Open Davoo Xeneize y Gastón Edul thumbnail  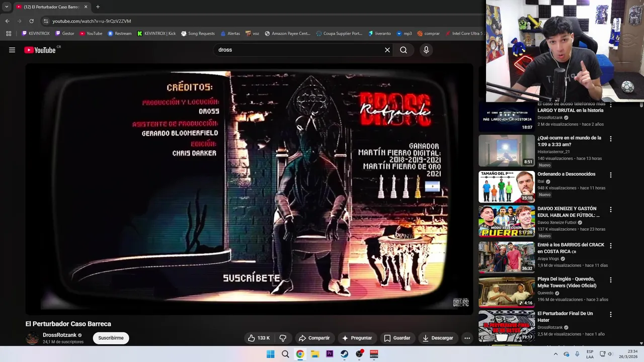(x=506, y=221)
